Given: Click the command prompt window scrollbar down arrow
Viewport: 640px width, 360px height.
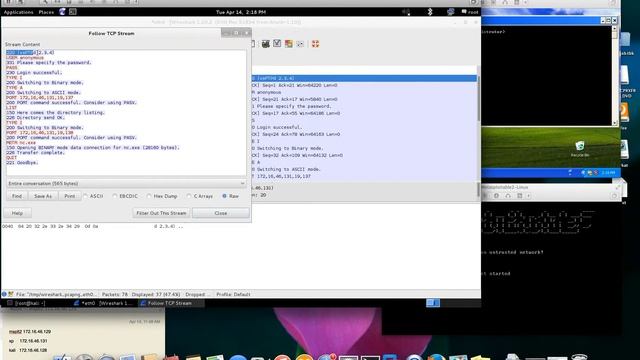Looking at the screenshot, I should point(615,122).
